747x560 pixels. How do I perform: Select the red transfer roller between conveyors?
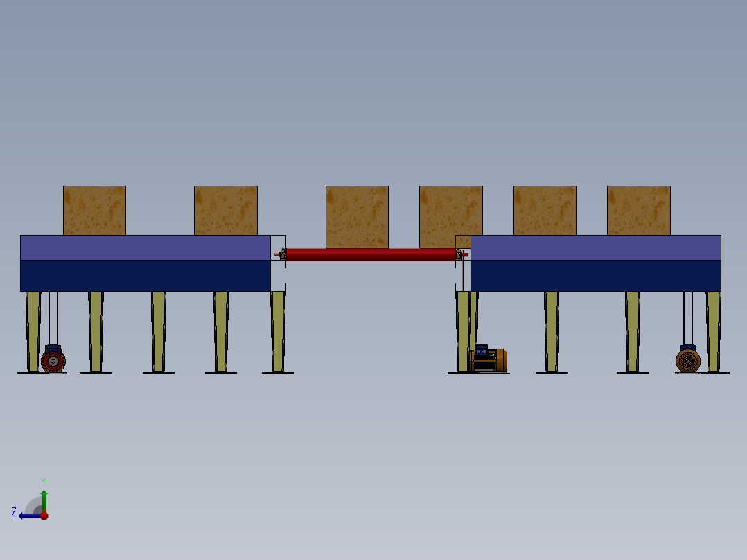click(x=371, y=255)
